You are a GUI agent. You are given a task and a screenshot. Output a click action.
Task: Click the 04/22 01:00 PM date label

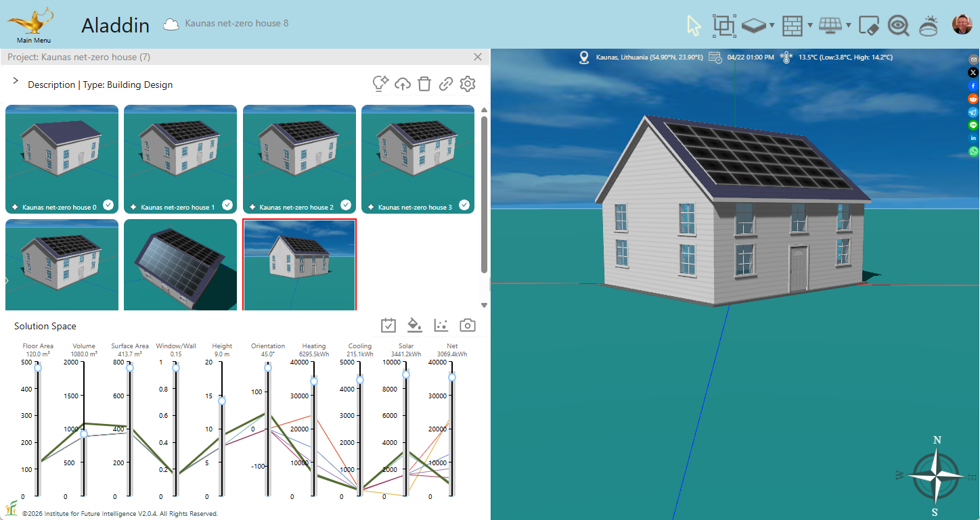tap(750, 57)
